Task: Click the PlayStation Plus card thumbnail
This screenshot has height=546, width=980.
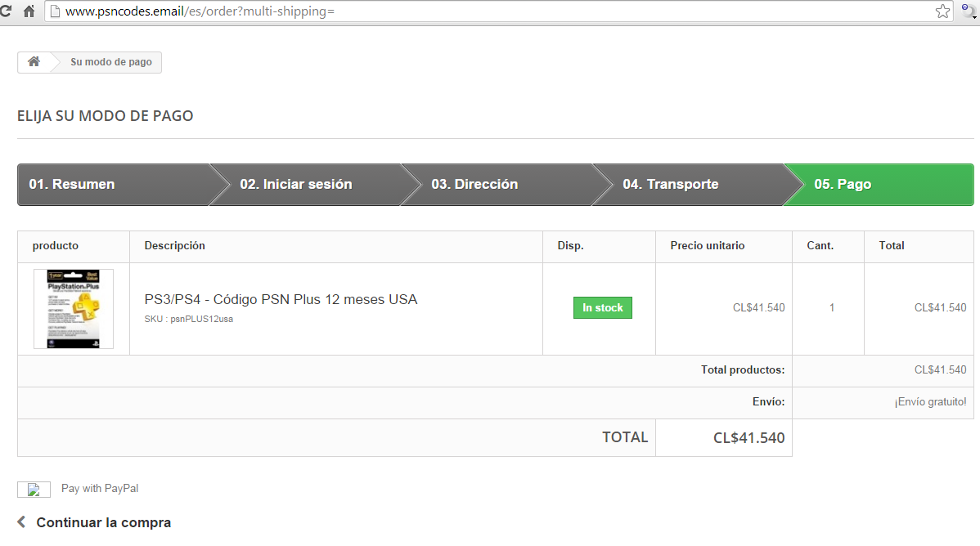Action: (x=74, y=309)
